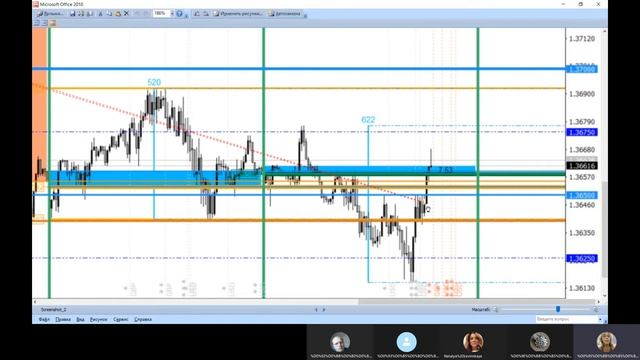Click zoom out icon beside slider
640x360 pixels.
click(496, 310)
